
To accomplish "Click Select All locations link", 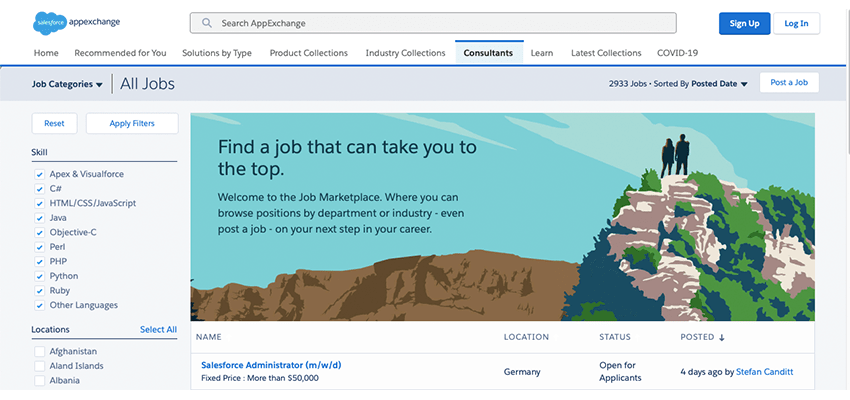I will click(x=158, y=330).
